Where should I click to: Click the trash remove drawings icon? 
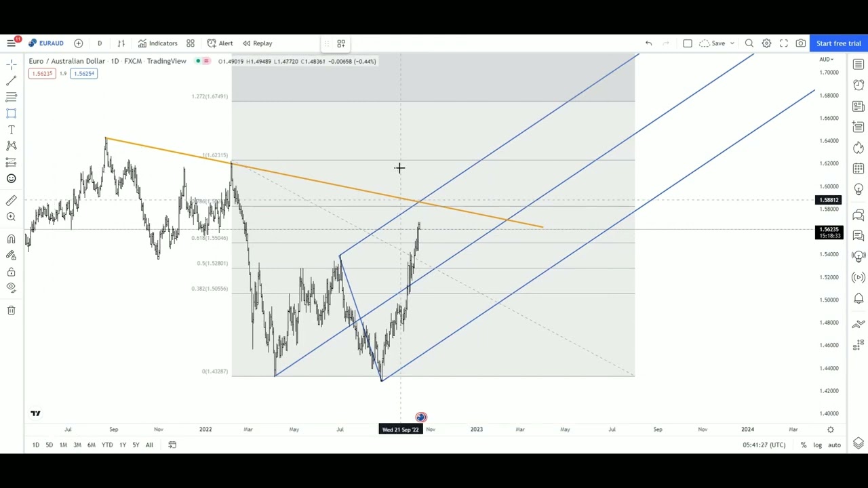12,310
